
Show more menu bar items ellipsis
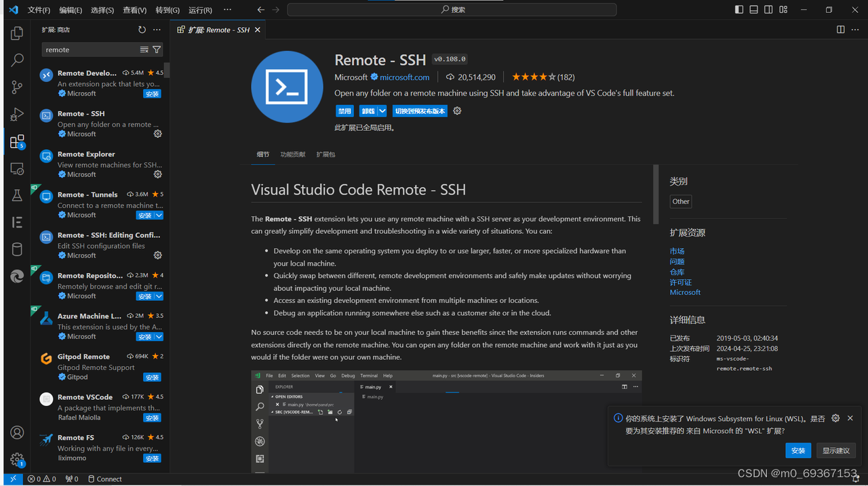[x=227, y=10]
